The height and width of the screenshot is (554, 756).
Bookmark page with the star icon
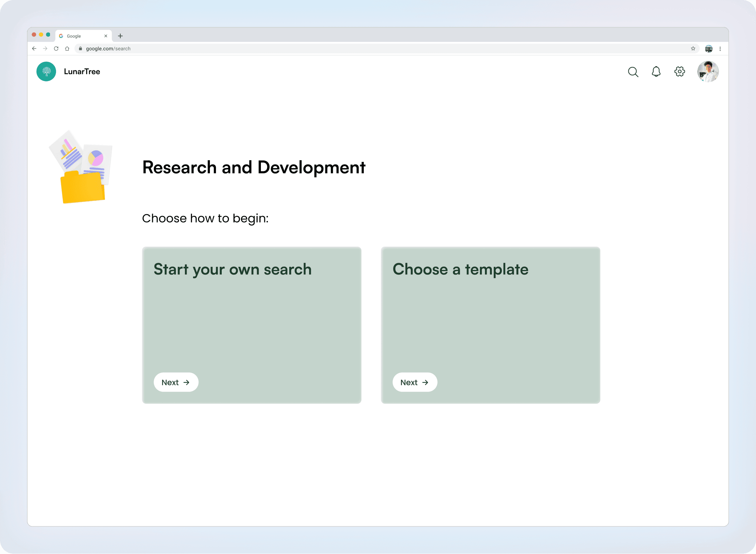click(x=693, y=49)
